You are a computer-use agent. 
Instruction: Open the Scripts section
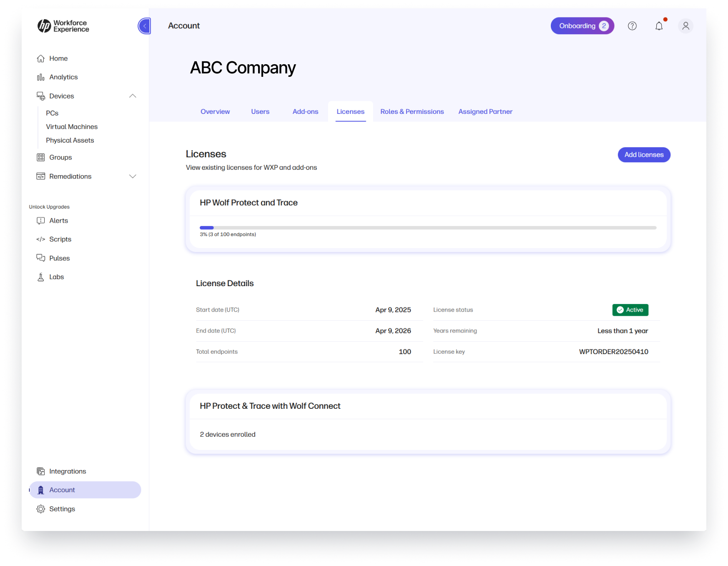pos(60,239)
